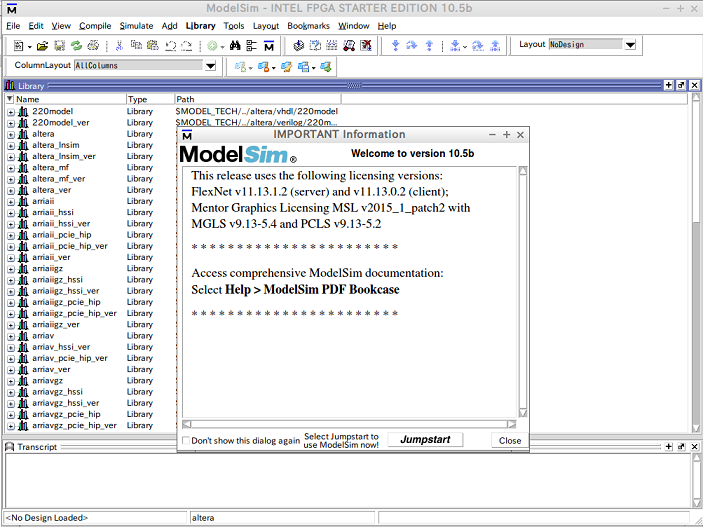Image resolution: width=703 pixels, height=527 pixels.
Task: Select the altera_ver library row
Action: pyautogui.click(x=90, y=190)
